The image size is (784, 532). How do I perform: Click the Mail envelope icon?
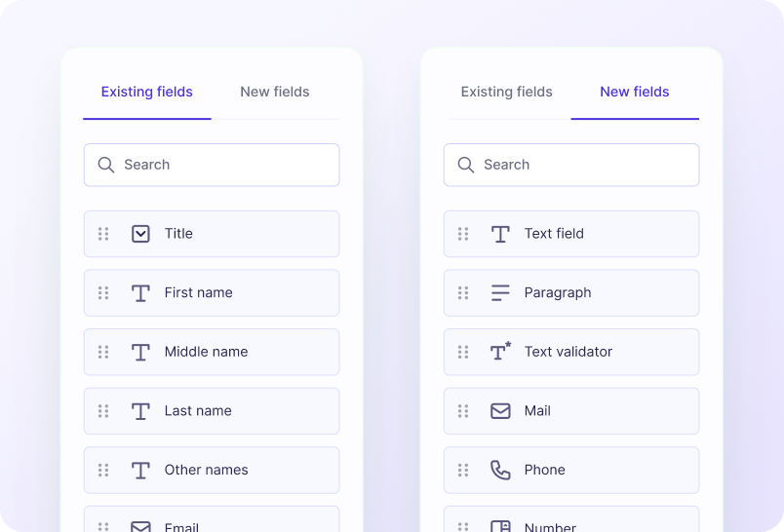[500, 411]
